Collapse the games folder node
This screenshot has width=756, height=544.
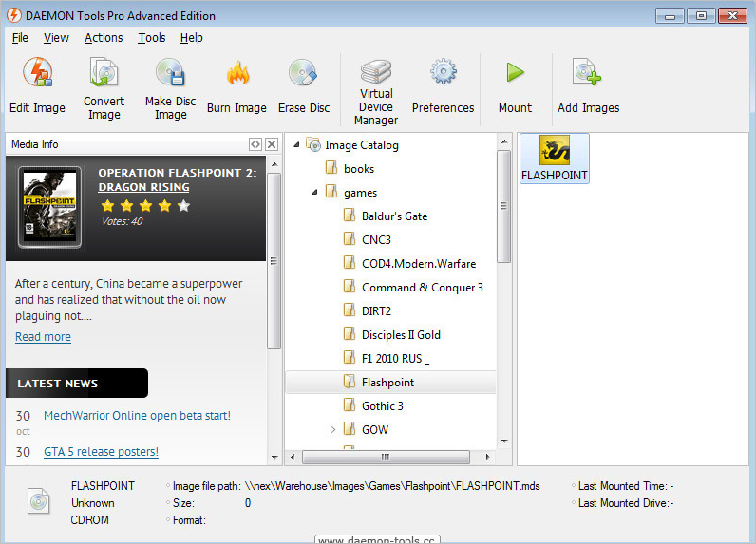314,193
